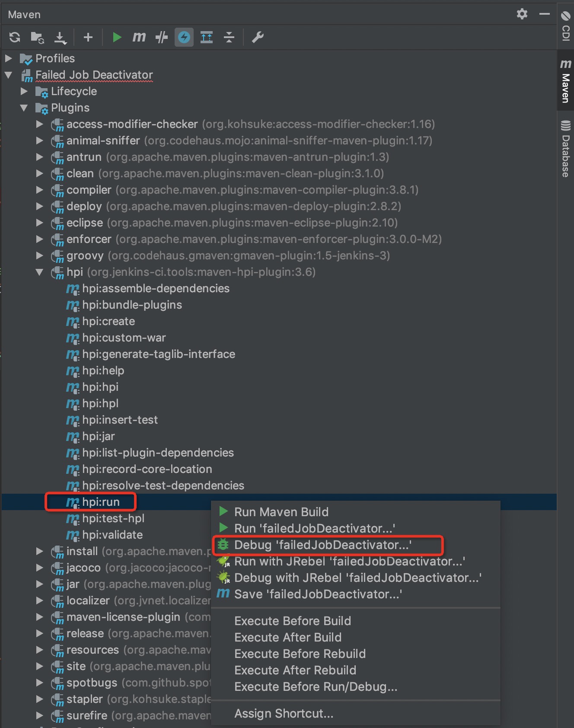This screenshot has width=574, height=728.
Task: Download sources and documentation icon
Action: [x=60, y=38]
